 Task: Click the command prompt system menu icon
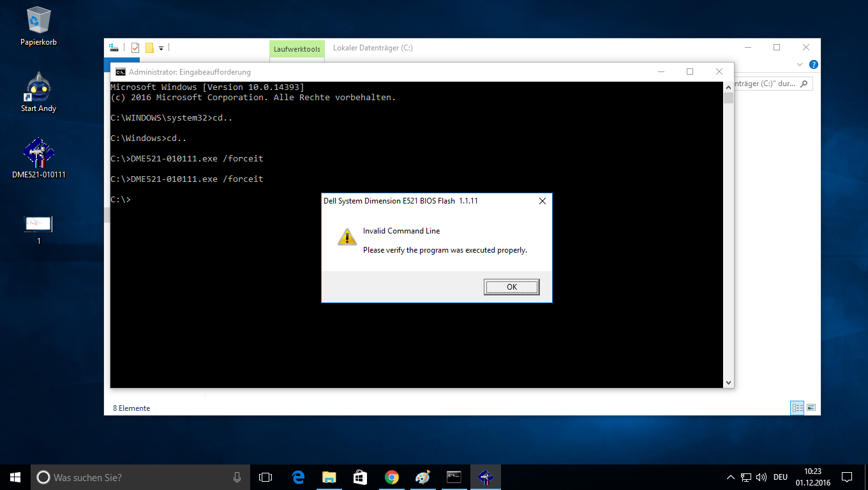click(120, 72)
